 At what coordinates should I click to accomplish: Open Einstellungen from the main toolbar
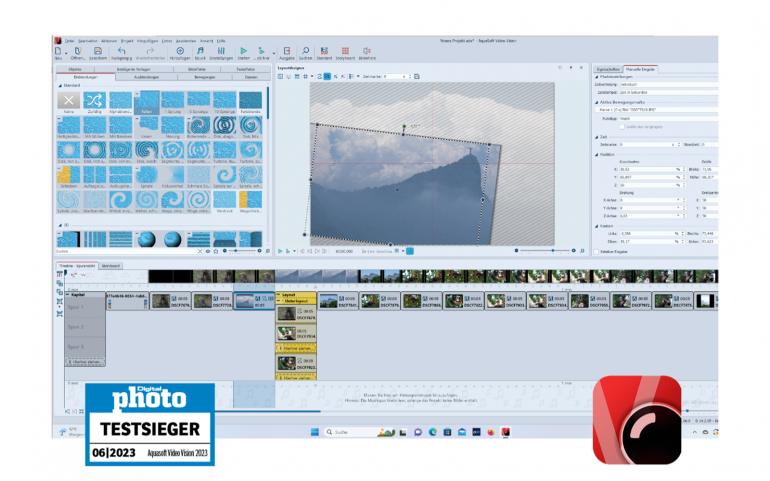click(x=221, y=51)
